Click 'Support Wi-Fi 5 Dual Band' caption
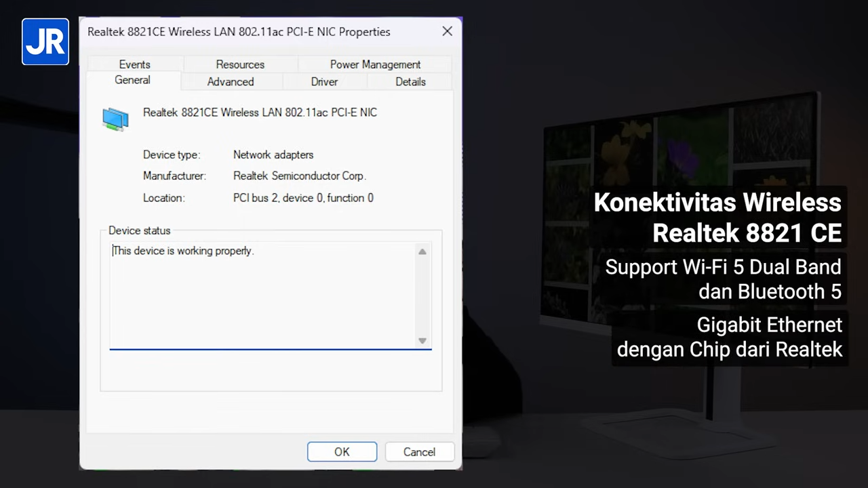Image resolution: width=868 pixels, height=488 pixels. (x=723, y=267)
